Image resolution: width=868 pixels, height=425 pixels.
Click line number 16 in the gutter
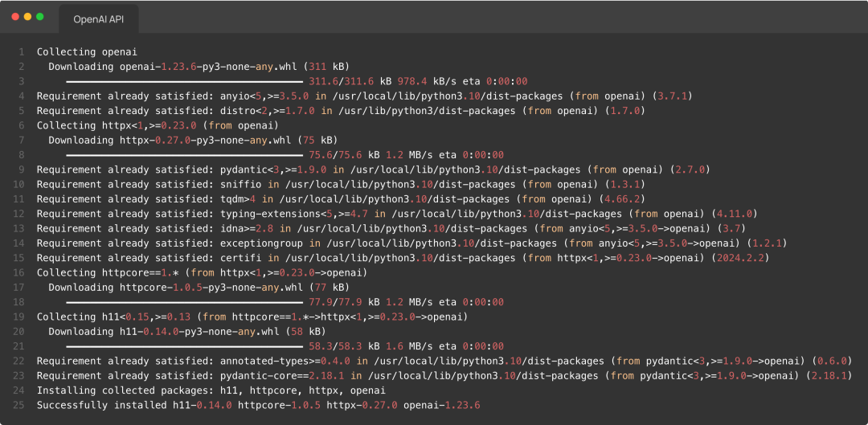pyautogui.click(x=18, y=273)
